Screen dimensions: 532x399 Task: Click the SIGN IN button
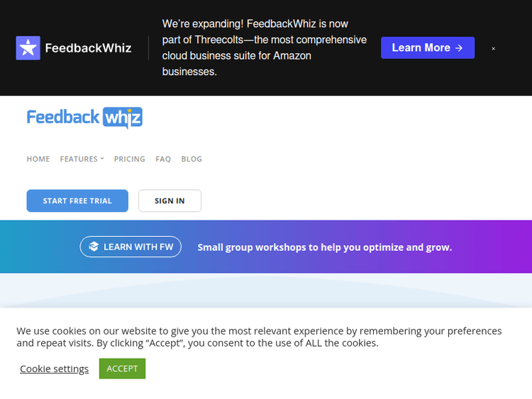tap(170, 201)
